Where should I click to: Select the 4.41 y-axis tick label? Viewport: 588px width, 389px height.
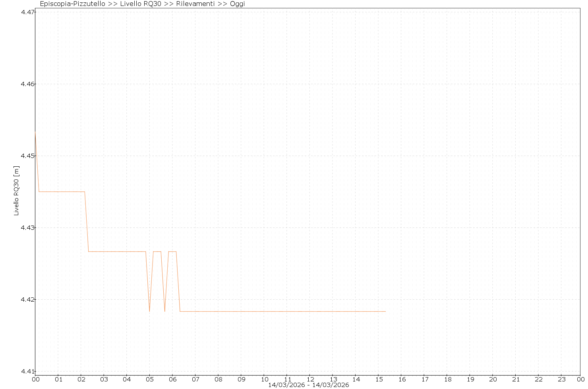tap(27, 372)
